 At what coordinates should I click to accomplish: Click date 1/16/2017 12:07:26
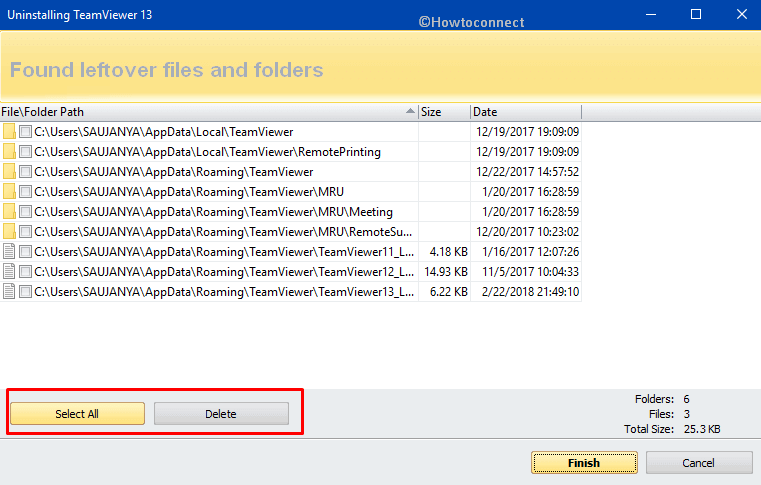[530, 251]
